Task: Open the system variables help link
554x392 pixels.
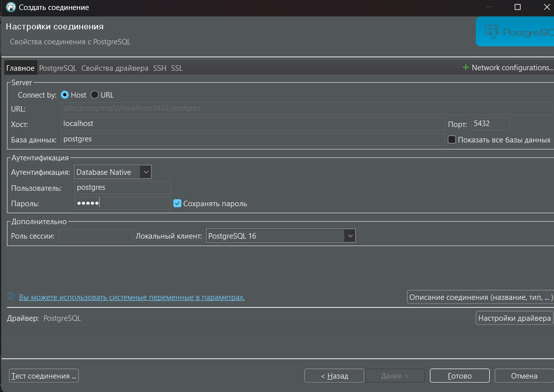Action: click(132, 297)
